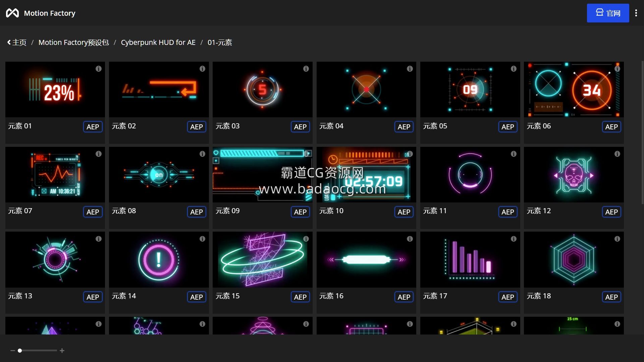644x362 pixels.
Task: Select the orange arrow 元素 02 thumbnail
Action: tap(159, 89)
